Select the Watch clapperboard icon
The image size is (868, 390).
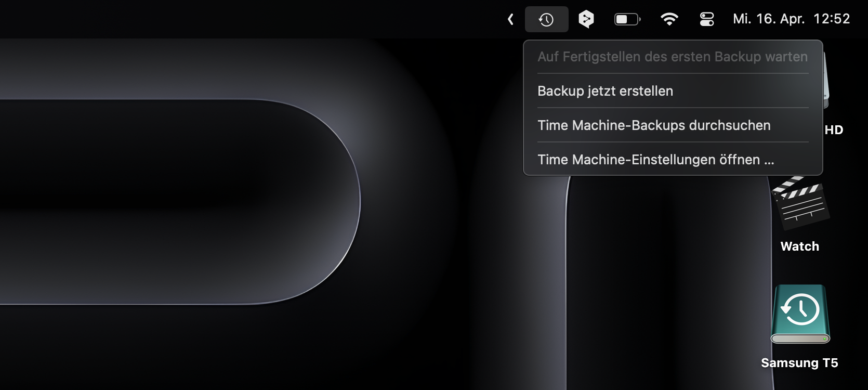[x=801, y=203]
